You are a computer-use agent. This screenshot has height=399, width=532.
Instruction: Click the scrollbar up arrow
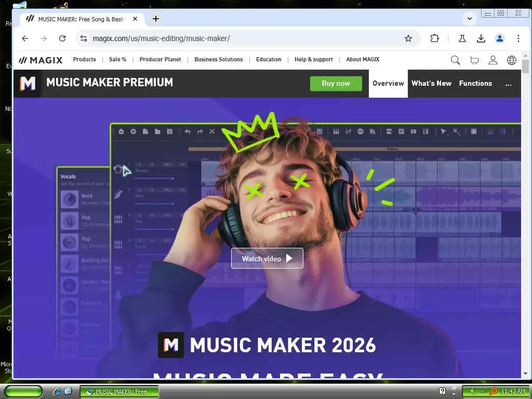click(525, 55)
